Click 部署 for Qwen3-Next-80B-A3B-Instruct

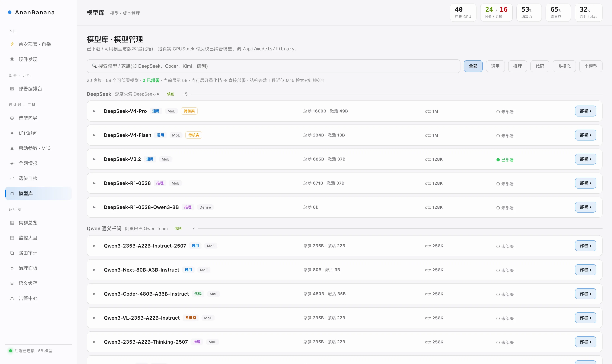coord(585,270)
